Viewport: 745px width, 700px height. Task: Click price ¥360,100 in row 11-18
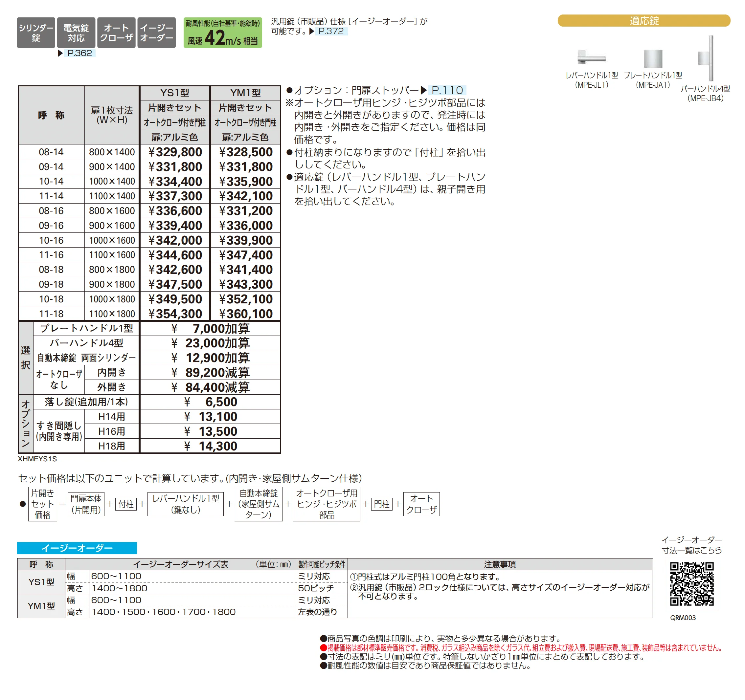(245, 314)
